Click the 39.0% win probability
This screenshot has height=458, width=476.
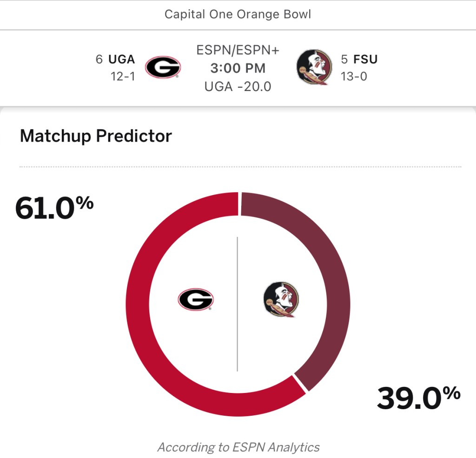click(x=418, y=398)
